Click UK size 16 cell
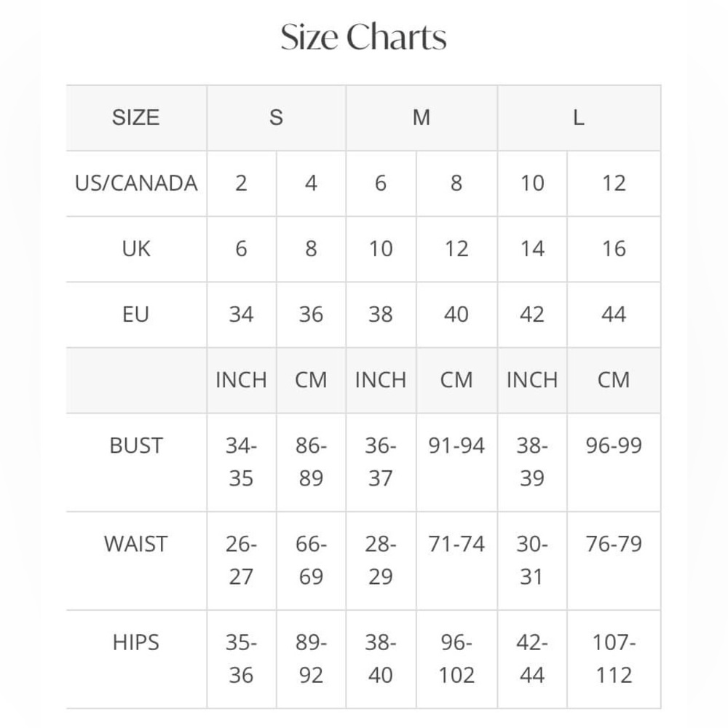 [614, 249]
